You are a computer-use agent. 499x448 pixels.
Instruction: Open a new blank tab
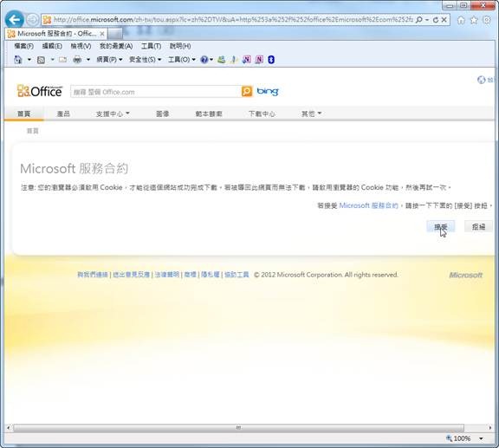[115, 34]
